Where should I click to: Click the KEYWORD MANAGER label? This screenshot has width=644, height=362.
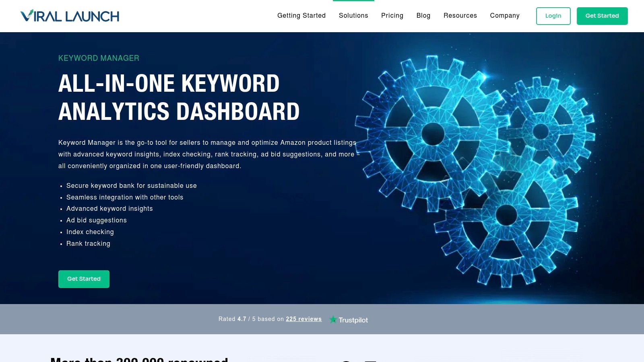click(99, 58)
